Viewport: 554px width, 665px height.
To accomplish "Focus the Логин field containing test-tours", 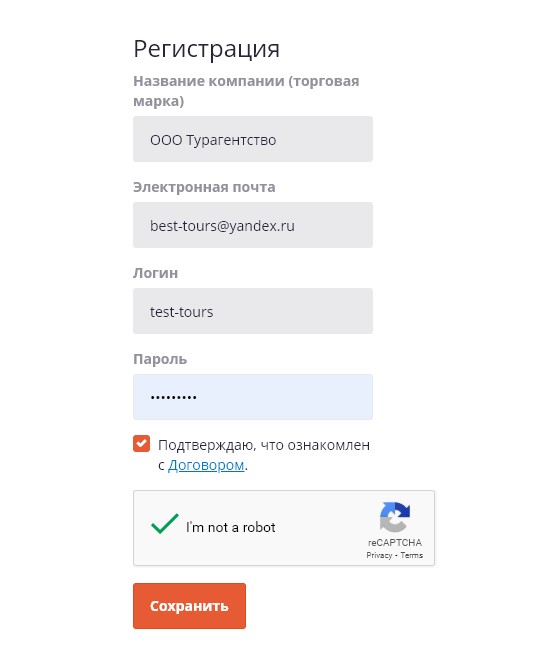I will [x=253, y=311].
